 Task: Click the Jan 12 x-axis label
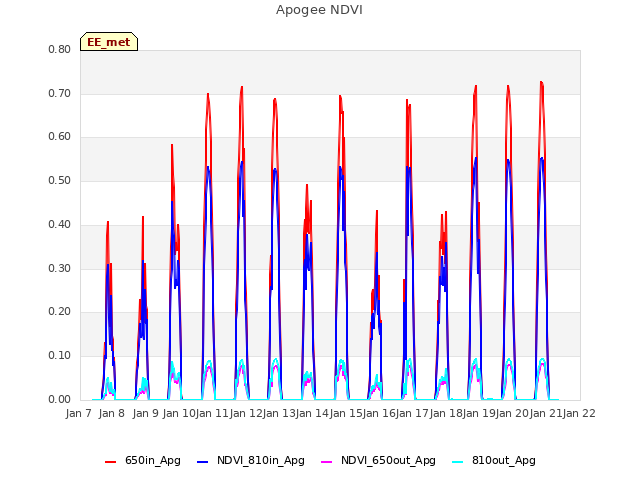246,413
